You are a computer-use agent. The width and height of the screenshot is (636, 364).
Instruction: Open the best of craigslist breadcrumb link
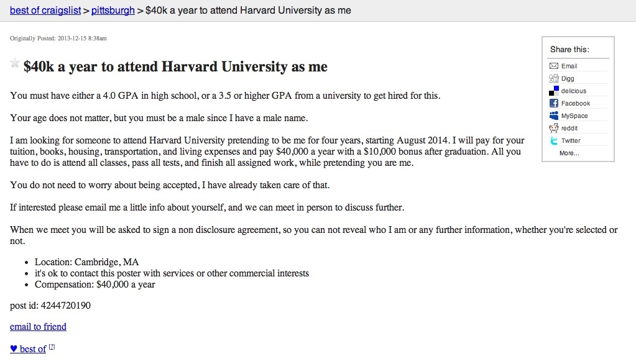click(x=45, y=11)
